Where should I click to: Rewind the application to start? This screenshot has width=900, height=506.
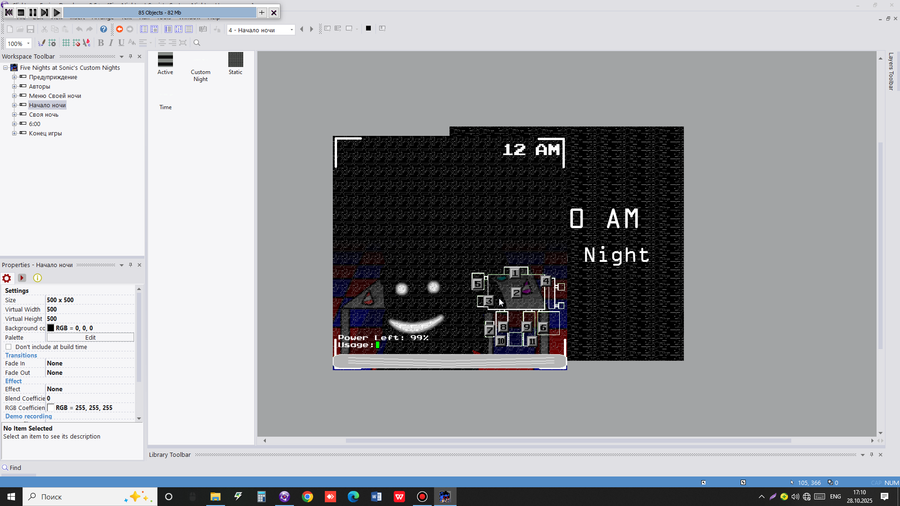coord(9,12)
